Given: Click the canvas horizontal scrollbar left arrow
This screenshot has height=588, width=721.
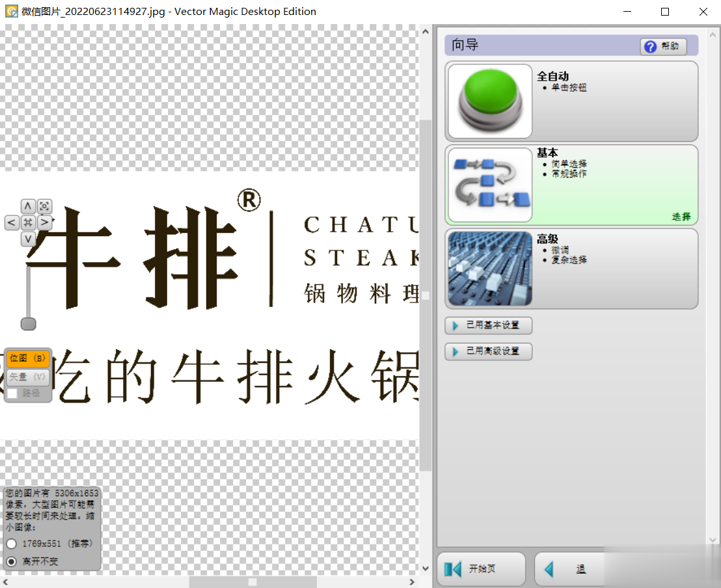Looking at the screenshot, I should [5, 582].
